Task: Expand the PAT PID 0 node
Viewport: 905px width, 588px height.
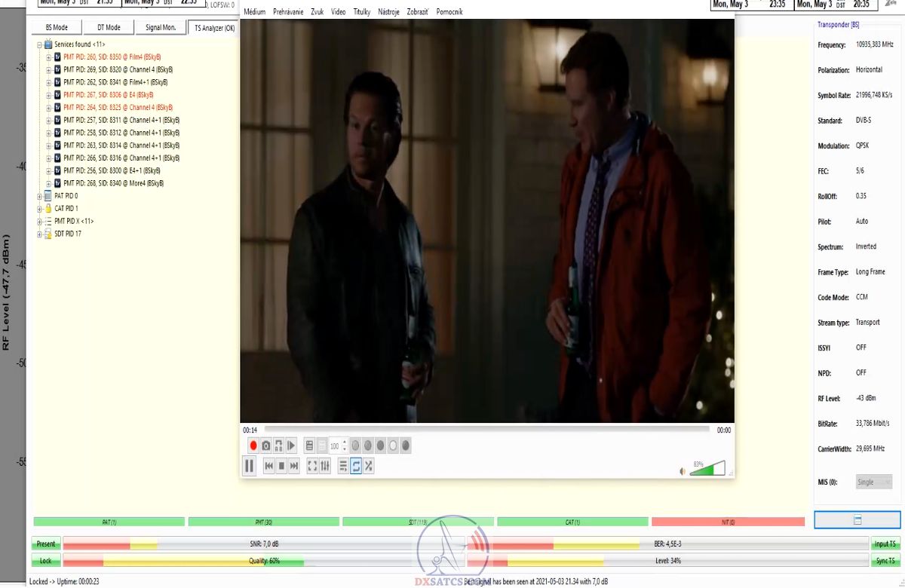Action: coord(40,196)
